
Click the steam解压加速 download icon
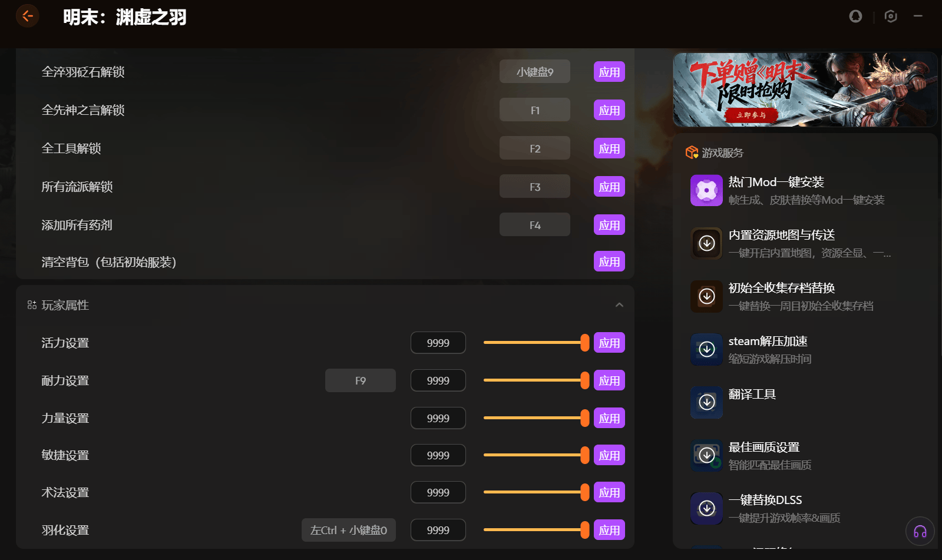[706, 349]
